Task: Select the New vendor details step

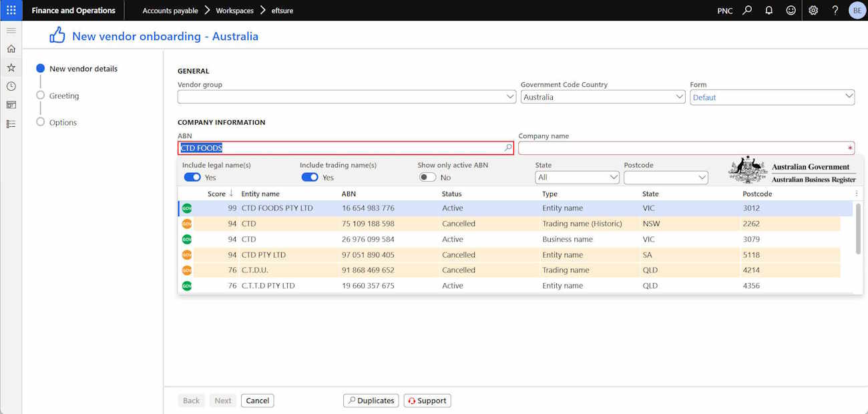Action: (x=77, y=69)
